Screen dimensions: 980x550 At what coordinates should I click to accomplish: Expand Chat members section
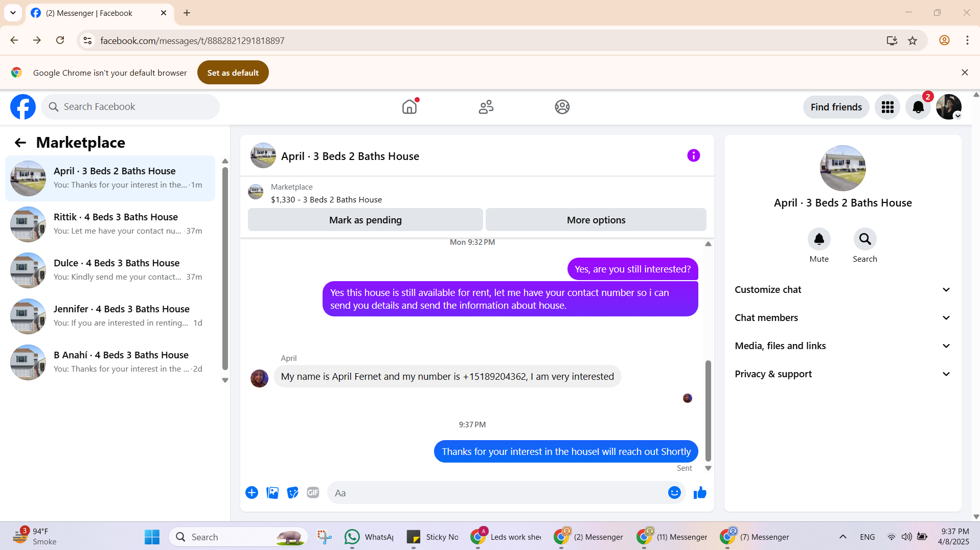coord(842,318)
